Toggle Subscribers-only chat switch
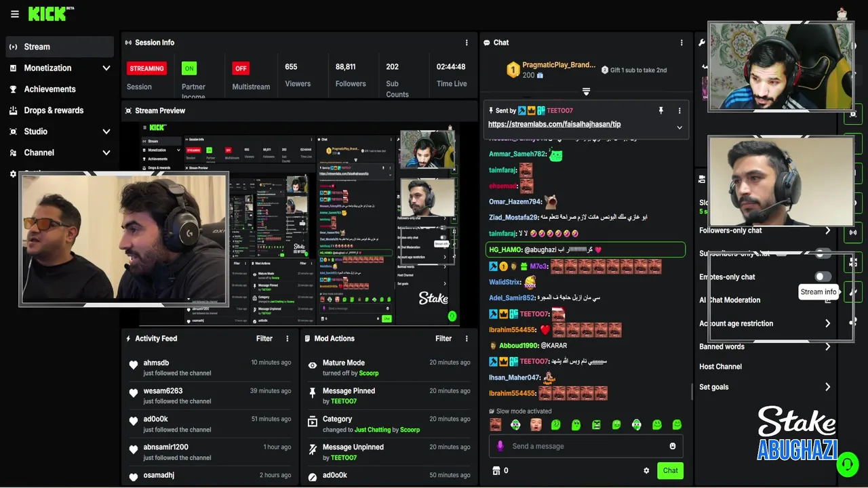The height and width of the screenshot is (488, 868). 823,253
